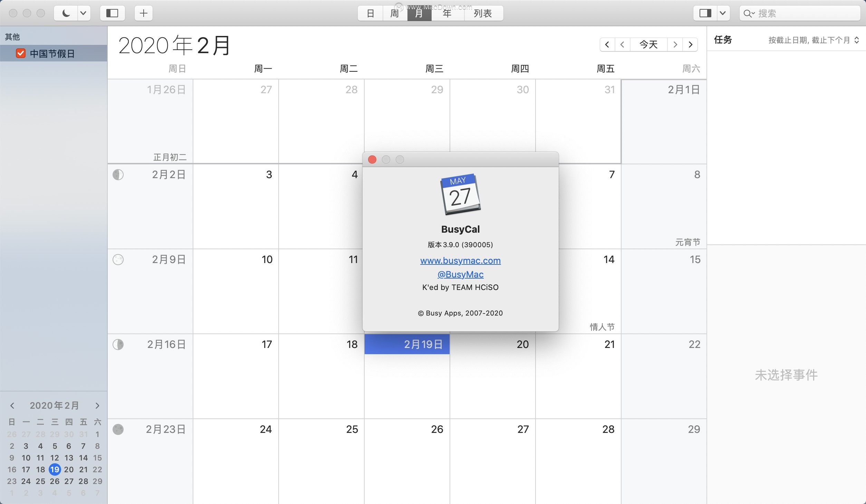This screenshot has height=504, width=866.
Task: Select 2月1日 day cell
Action: 664,122
